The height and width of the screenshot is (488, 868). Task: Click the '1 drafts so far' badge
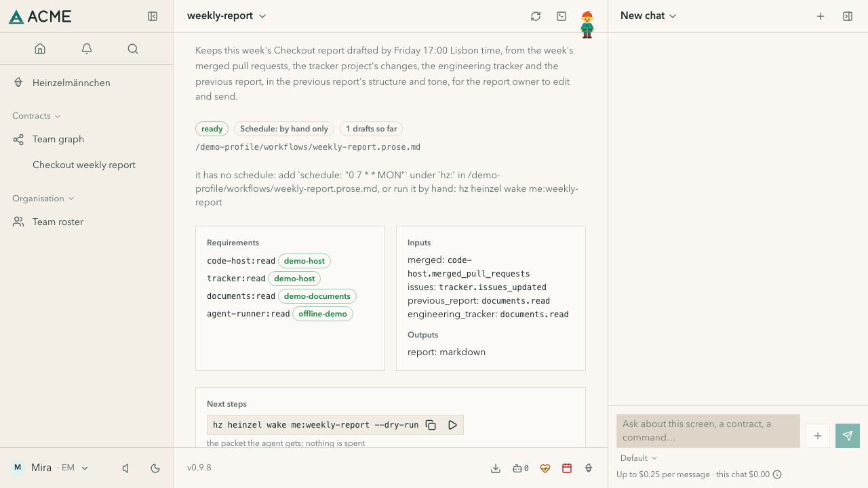coord(372,129)
